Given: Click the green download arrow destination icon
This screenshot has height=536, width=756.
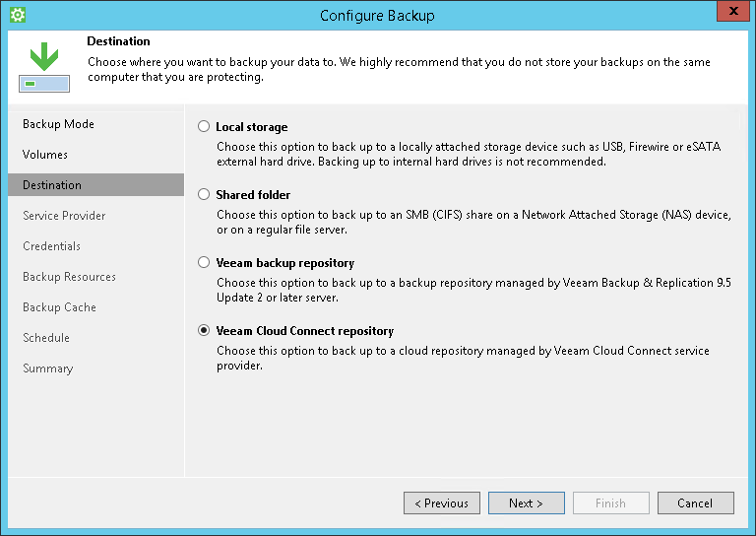Looking at the screenshot, I should 43,65.
